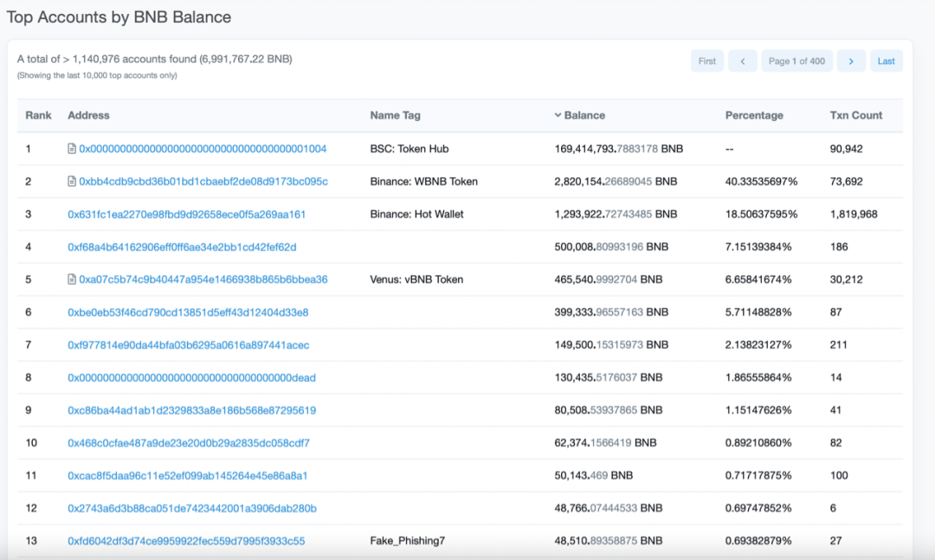Open rank 7 address 0xf977814e
Screen dimensions: 935x560
coord(188,345)
